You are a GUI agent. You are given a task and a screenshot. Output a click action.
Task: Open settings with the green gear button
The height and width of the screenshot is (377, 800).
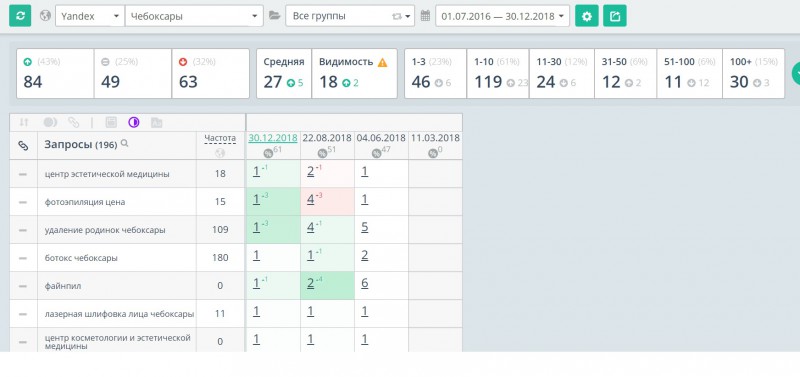(587, 16)
